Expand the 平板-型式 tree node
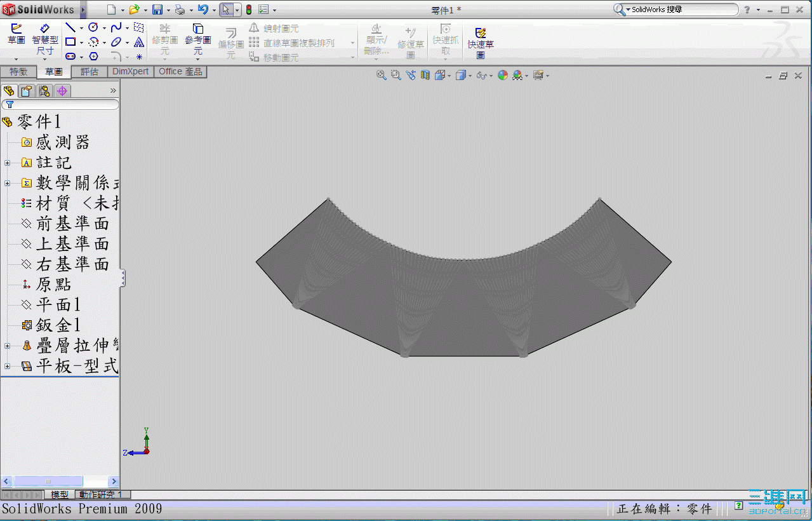This screenshot has width=812, height=521. pyautogui.click(x=7, y=366)
